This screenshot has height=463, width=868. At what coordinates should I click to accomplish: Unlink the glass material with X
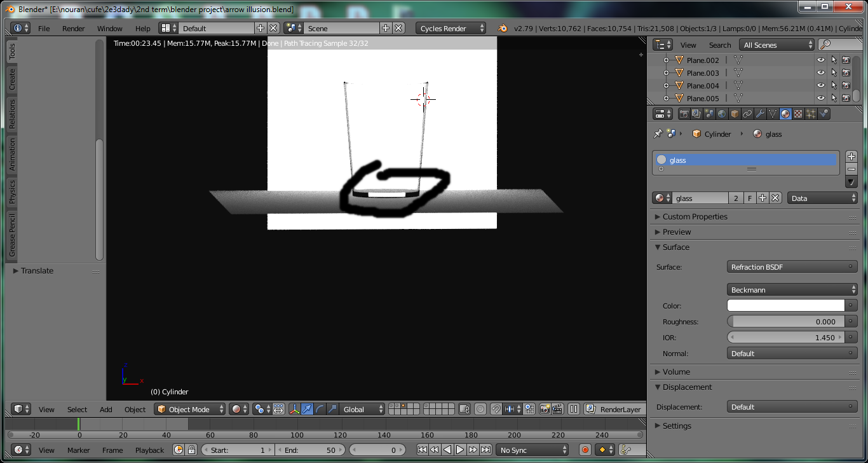pos(775,198)
